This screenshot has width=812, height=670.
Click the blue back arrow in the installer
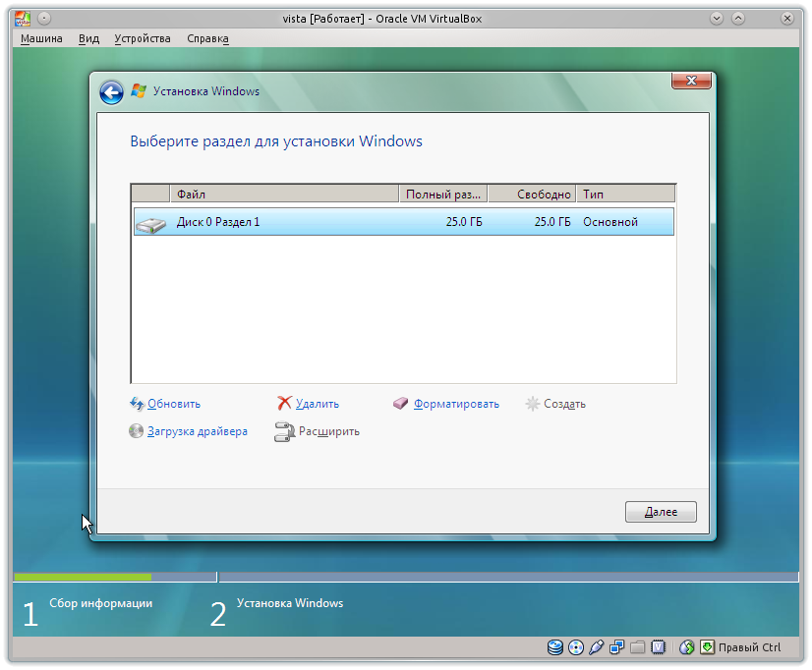111,90
